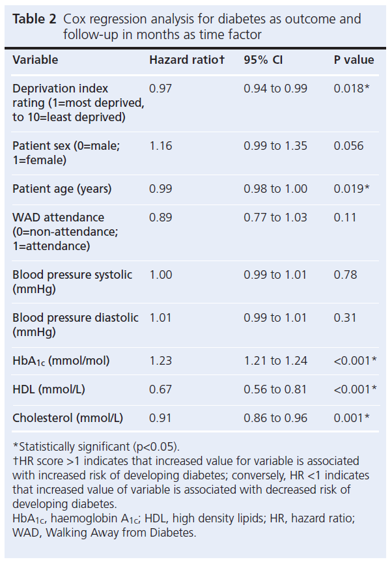Click the confidence interval '1.21 to 1.24'
The height and width of the screenshot is (564, 392).
(275, 360)
